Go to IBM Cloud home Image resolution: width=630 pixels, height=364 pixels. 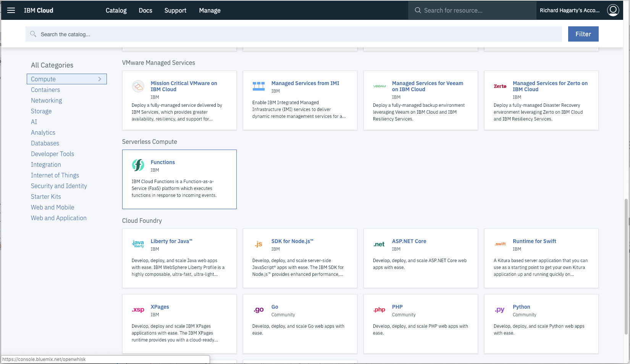tap(39, 10)
